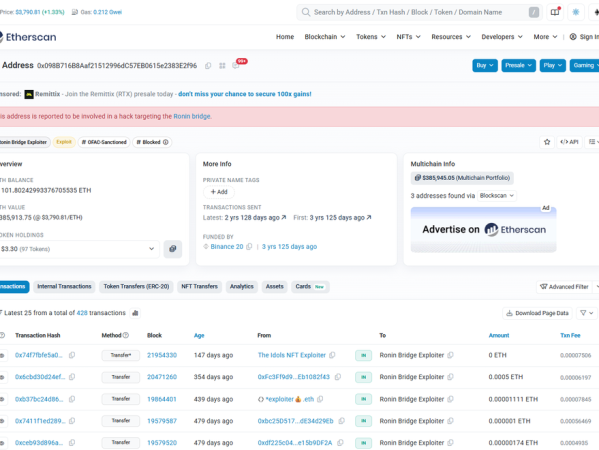Toggle the theme sun icon in top bar

576,12
